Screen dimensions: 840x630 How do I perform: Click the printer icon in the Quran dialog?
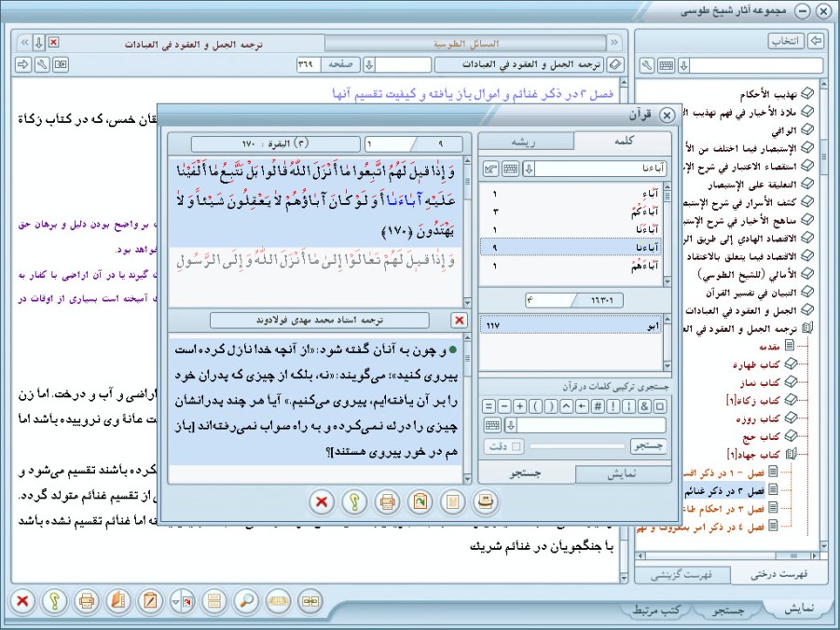[x=387, y=502]
